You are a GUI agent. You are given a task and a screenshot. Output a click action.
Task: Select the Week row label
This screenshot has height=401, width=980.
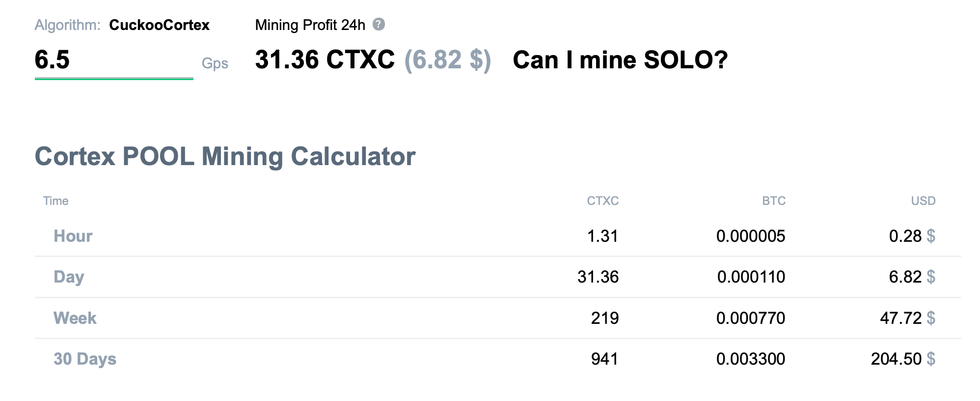(75, 318)
